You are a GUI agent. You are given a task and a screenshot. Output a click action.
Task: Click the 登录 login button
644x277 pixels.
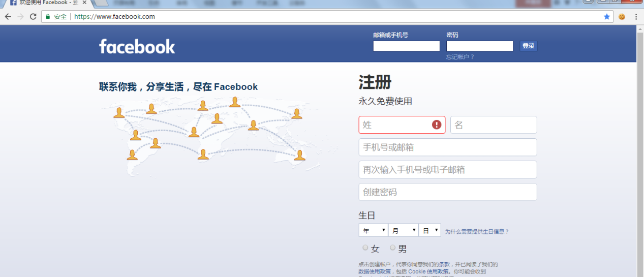point(529,46)
